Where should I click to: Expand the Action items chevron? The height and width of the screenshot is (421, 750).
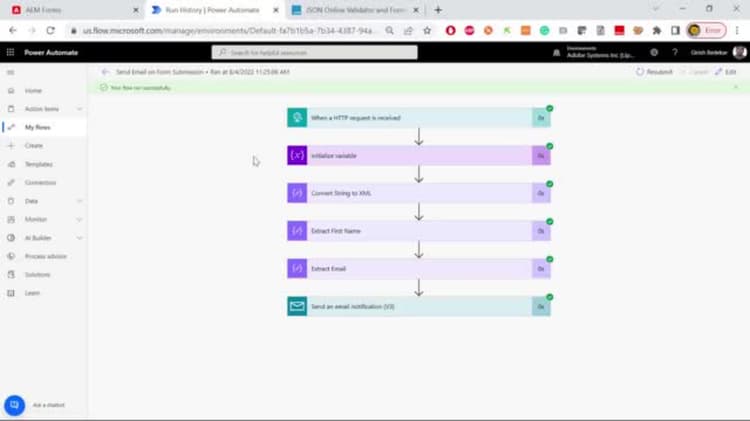[79, 109]
